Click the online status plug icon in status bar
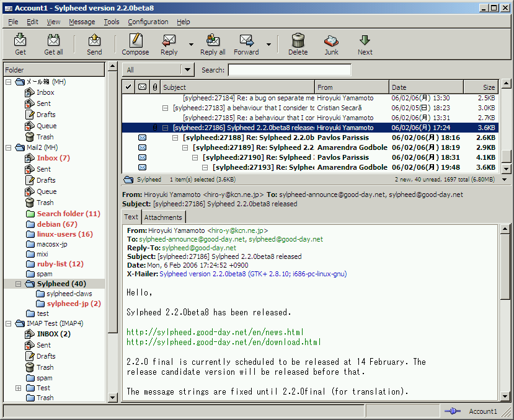 pyautogui.click(x=453, y=411)
